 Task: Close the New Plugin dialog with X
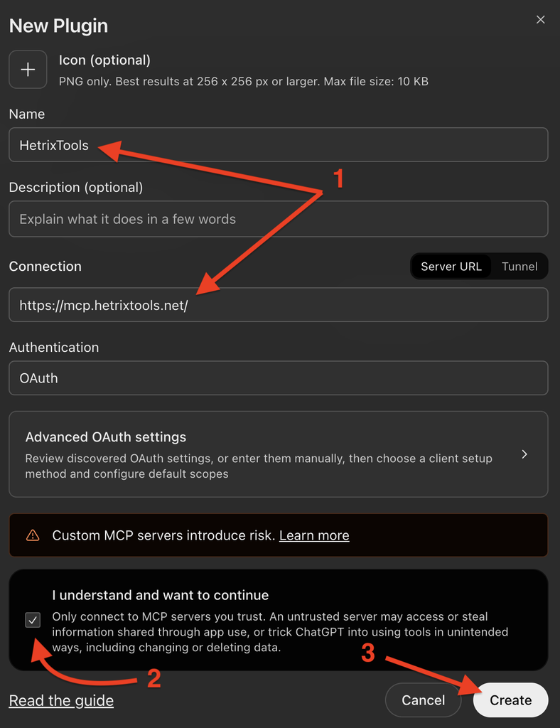(x=541, y=19)
